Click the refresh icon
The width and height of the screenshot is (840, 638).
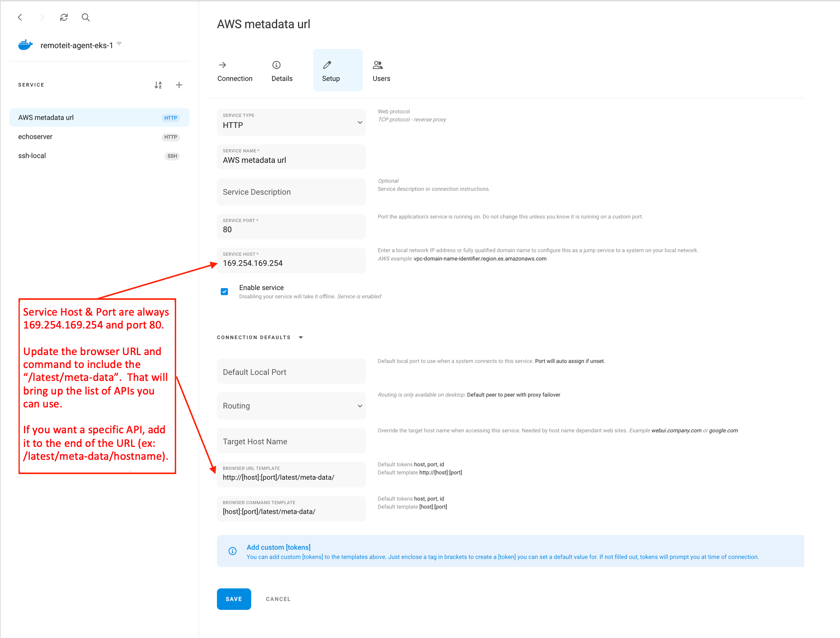coord(64,17)
